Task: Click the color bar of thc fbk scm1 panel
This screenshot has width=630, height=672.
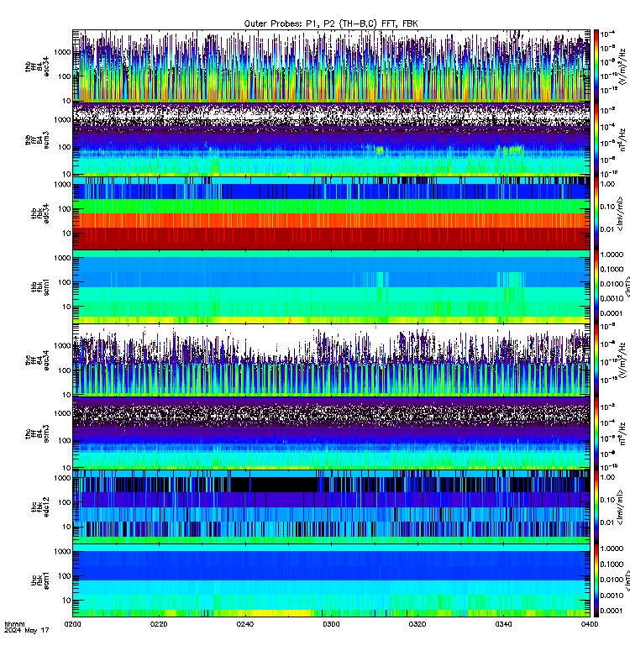Action: click(x=596, y=580)
